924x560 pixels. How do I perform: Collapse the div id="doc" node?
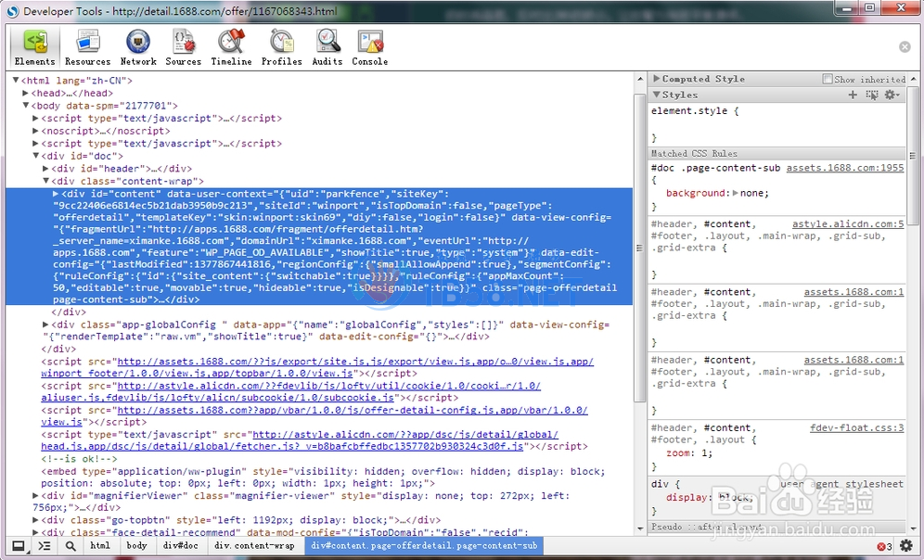[x=36, y=156]
